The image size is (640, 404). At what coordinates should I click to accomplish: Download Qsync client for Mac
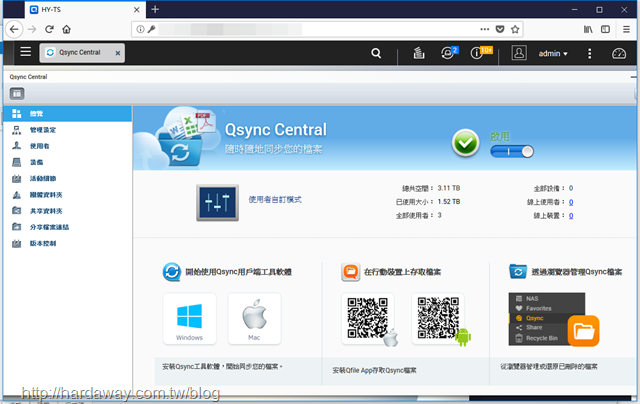[x=254, y=319]
